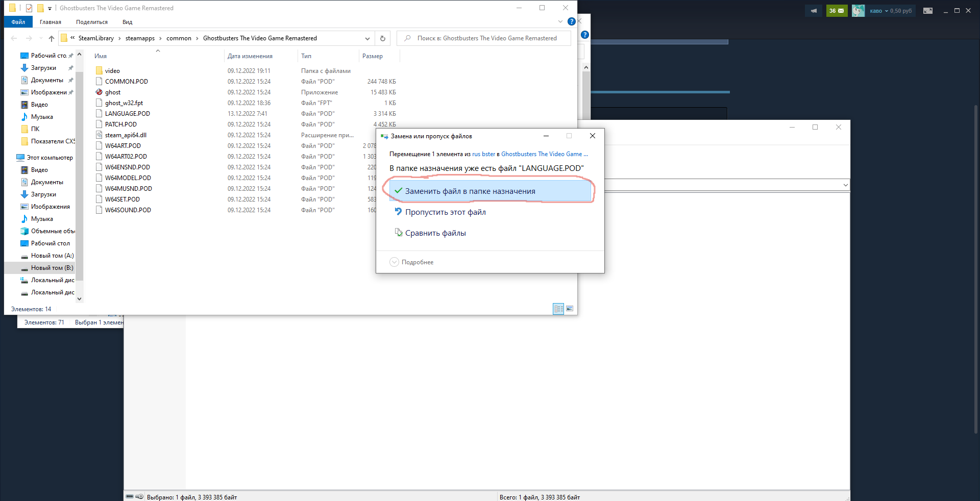Expand the ribbon with the chevron

(x=560, y=21)
